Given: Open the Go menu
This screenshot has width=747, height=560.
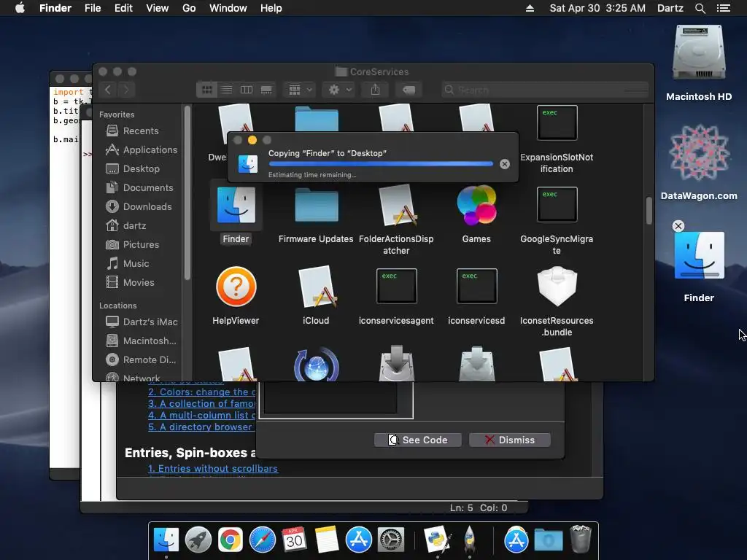Looking at the screenshot, I should (x=189, y=8).
